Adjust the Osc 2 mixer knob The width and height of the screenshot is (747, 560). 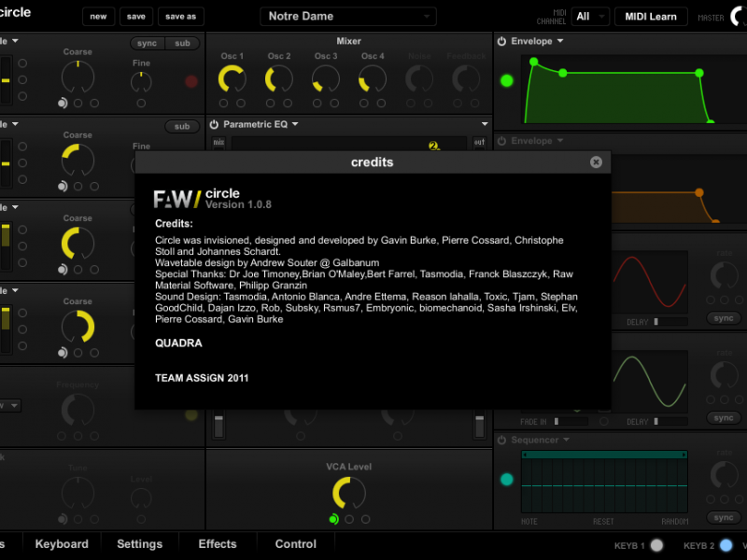[x=278, y=79]
